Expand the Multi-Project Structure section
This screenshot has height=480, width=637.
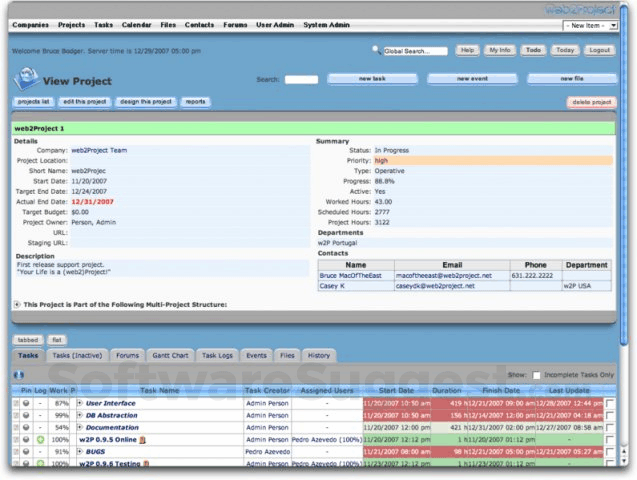(17, 304)
